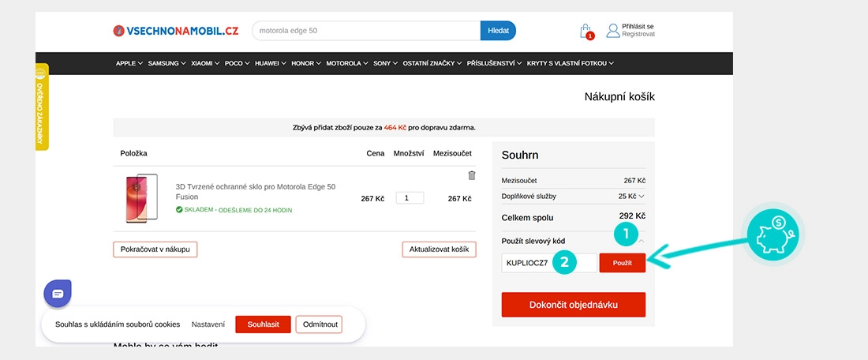The height and width of the screenshot is (360, 868).
Task: Click the Množství column header
Action: pyautogui.click(x=410, y=153)
